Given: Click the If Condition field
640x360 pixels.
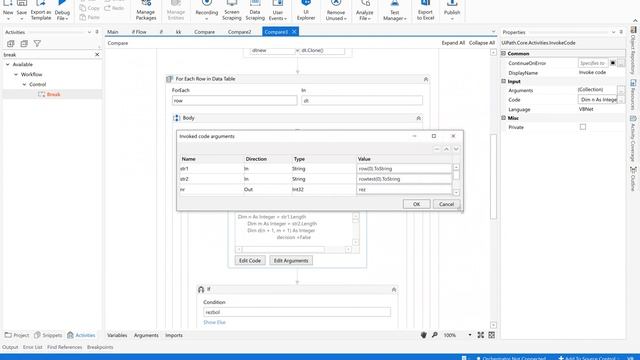Looking at the screenshot, I should coord(297,312).
